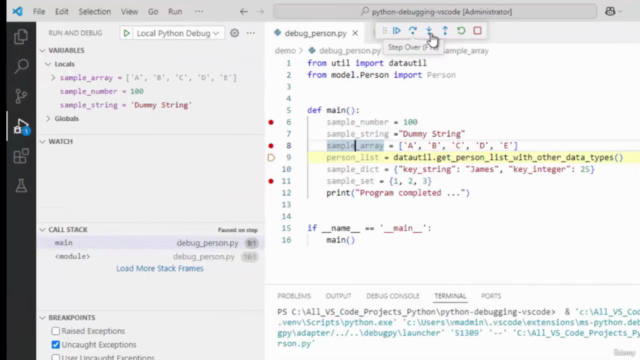Click code line 12 print statement

coord(398,193)
